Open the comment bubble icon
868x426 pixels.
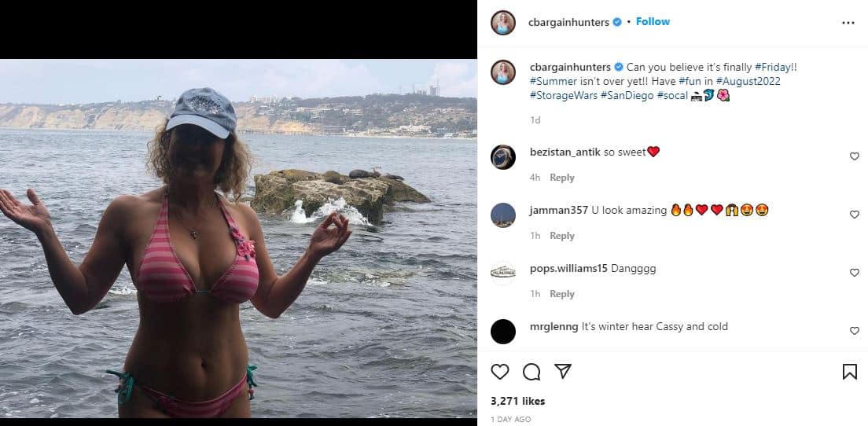coord(531,372)
